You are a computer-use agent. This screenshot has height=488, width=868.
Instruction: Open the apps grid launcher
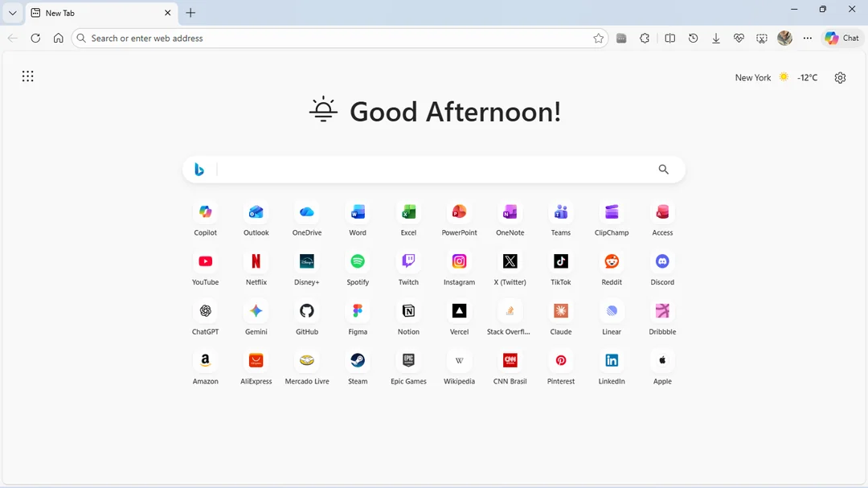coord(27,76)
